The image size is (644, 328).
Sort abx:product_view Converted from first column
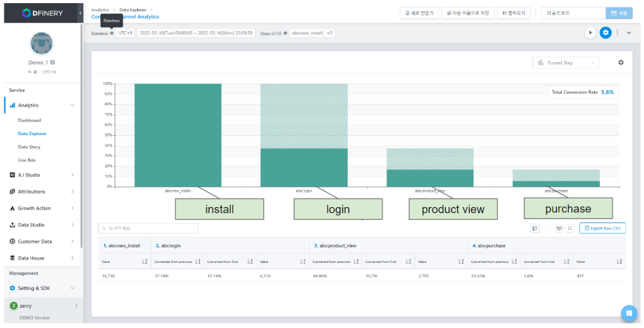tap(408, 262)
